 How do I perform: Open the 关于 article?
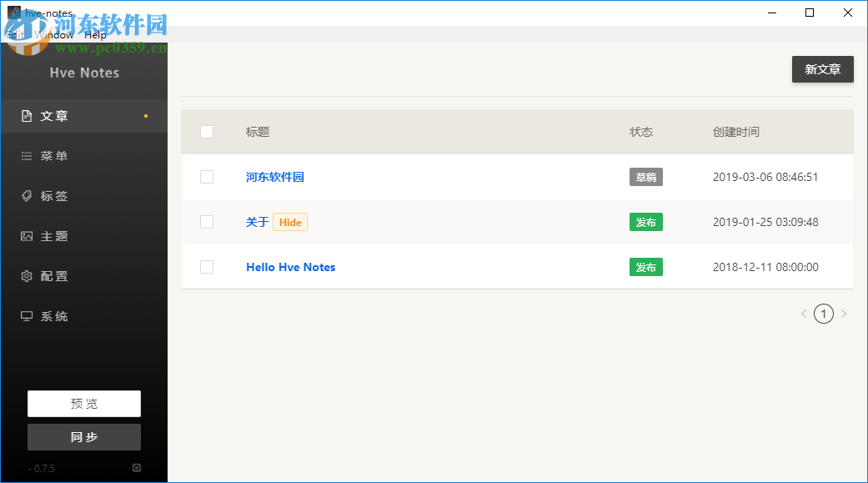[x=258, y=222]
